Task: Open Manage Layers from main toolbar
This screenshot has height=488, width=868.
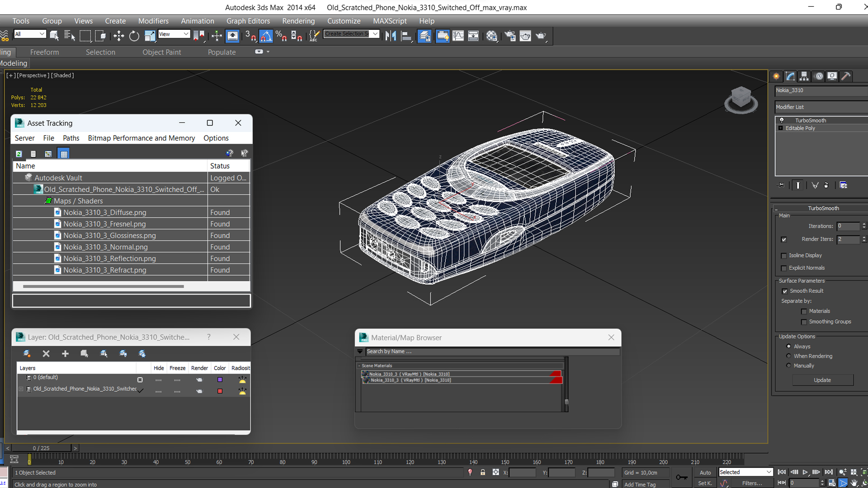Action: (425, 36)
